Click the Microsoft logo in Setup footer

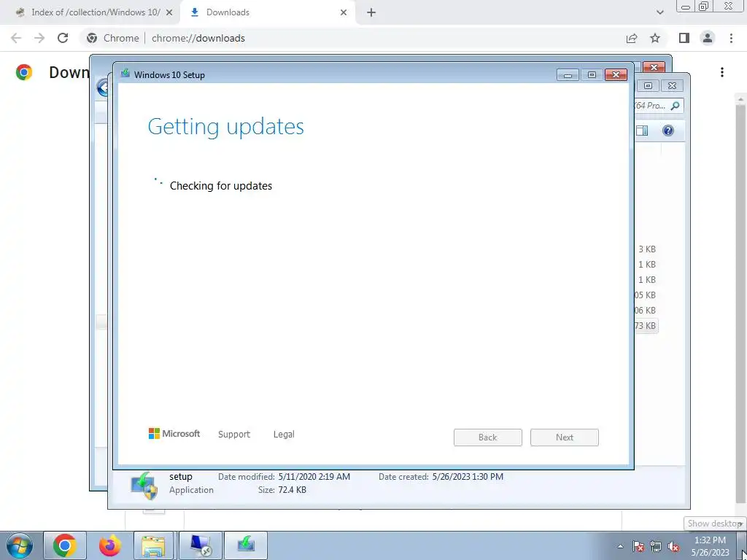click(x=174, y=433)
